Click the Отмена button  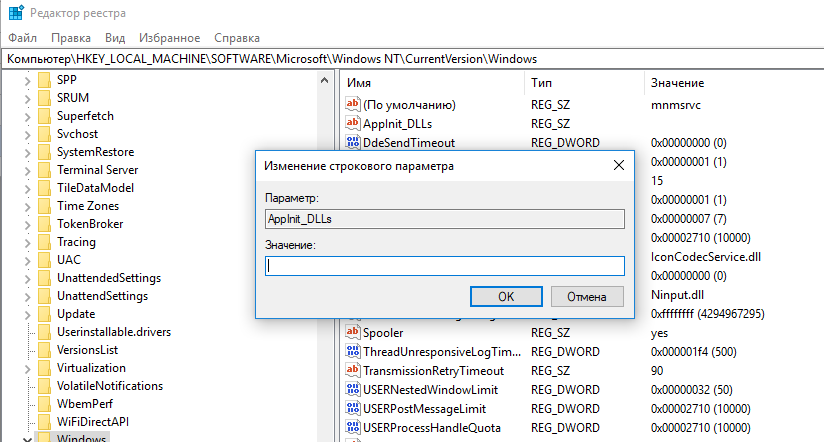tap(586, 296)
